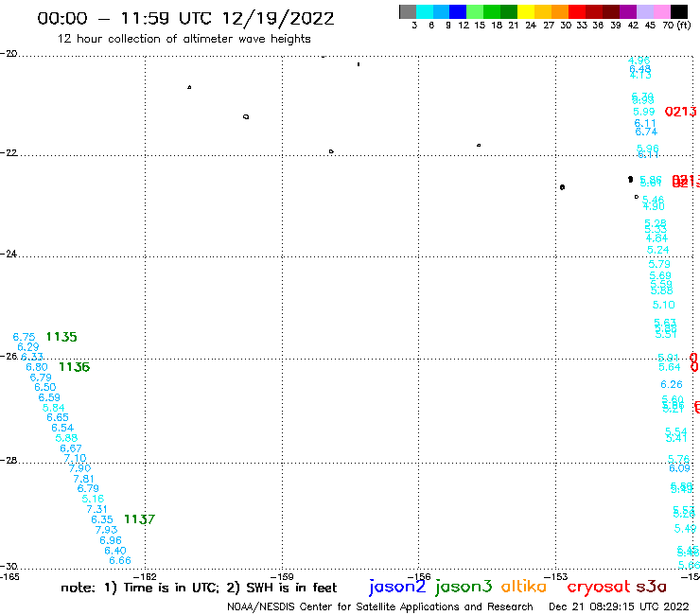This screenshot has height=615, width=700.
Task: Click the 5.79 wave height value
Action: pos(660,264)
